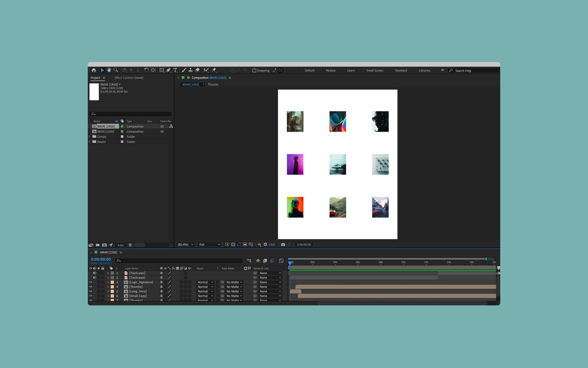Select the Pen tool
Viewport: 588px width, 368px height.
pyautogui.click(x=168, y=70)
